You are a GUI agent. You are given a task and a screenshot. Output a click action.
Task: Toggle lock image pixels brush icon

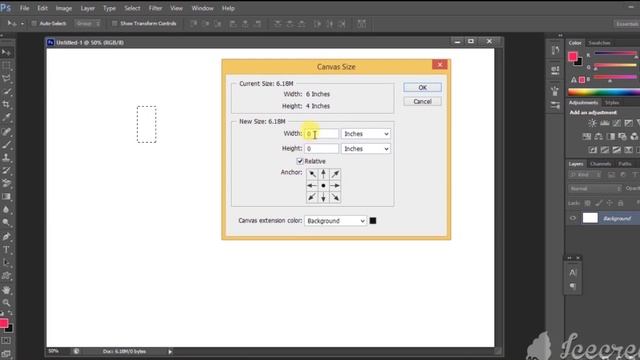[598, 203]
